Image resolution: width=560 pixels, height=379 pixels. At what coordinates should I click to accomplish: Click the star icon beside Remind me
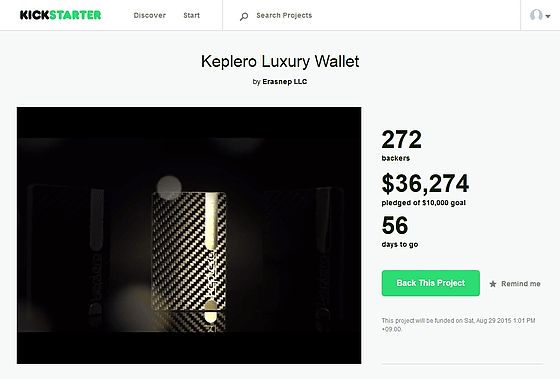[x=493, y=284]
